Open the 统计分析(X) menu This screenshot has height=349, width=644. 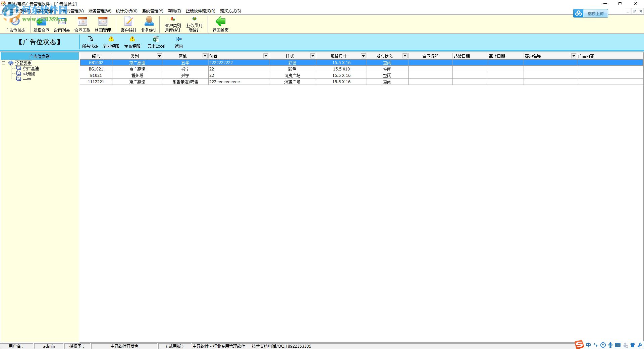pyautogui.click(x=126, y=11)
